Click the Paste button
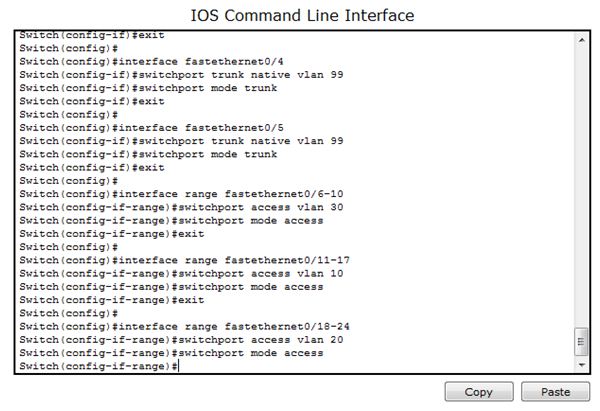This screenshot has height=411, width=600. click(x=555, y=392)
